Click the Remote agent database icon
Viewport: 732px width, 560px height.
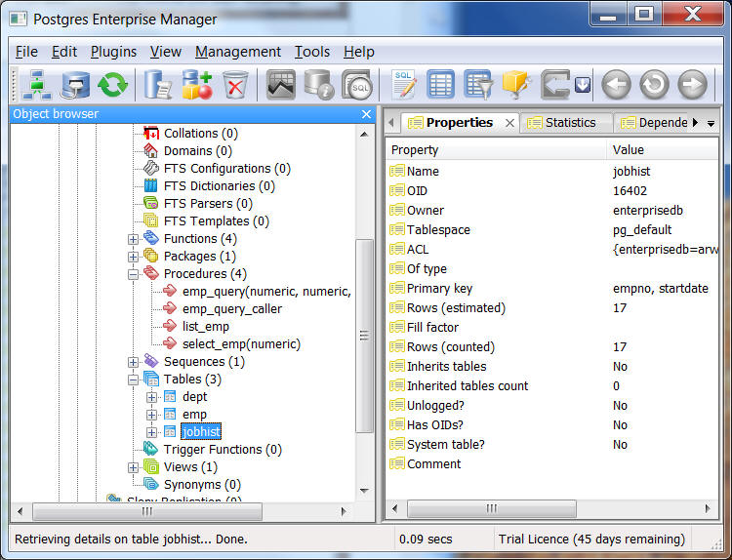[75, 85]
